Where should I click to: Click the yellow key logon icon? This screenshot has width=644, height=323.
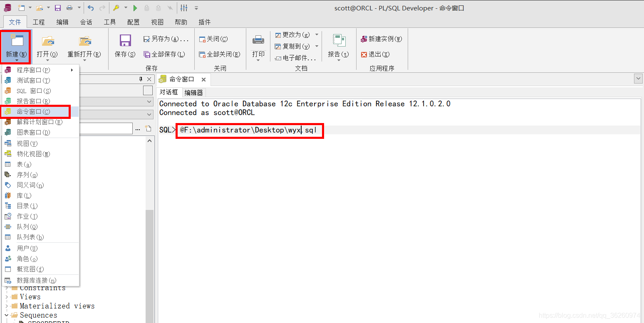[116, 8]
